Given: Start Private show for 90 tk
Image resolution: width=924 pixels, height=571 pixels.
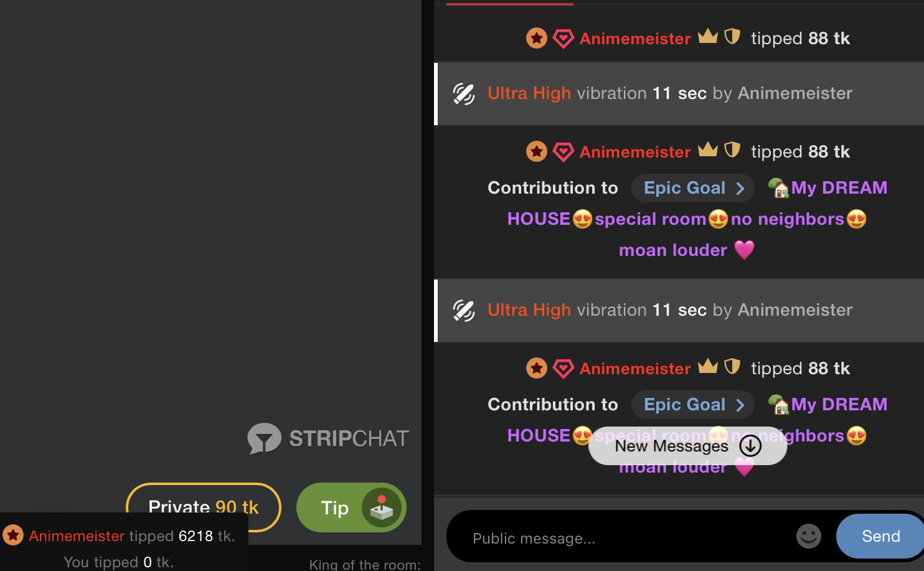Looking at the screenshot, I should pyautogui.click(x=203, y=506).
